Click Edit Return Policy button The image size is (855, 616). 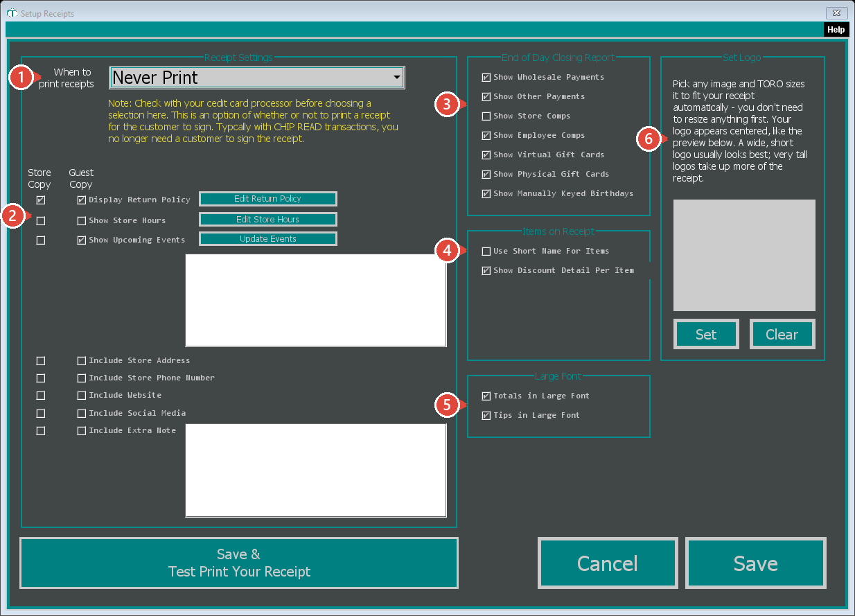coord(268,199)
